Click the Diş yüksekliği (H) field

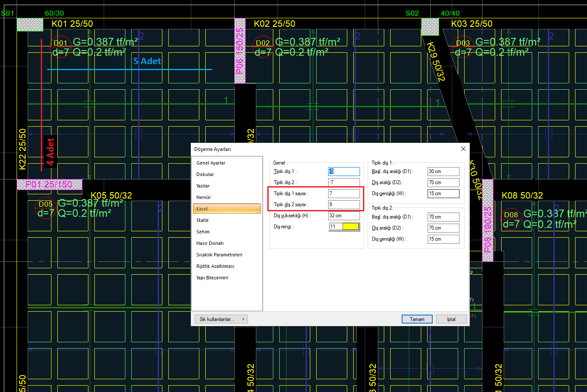[x=344, y=216]
